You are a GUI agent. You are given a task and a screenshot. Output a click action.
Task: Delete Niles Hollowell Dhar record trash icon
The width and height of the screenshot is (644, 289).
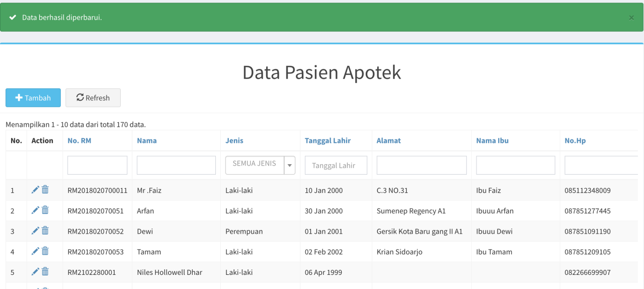click(x=45, y=271)
